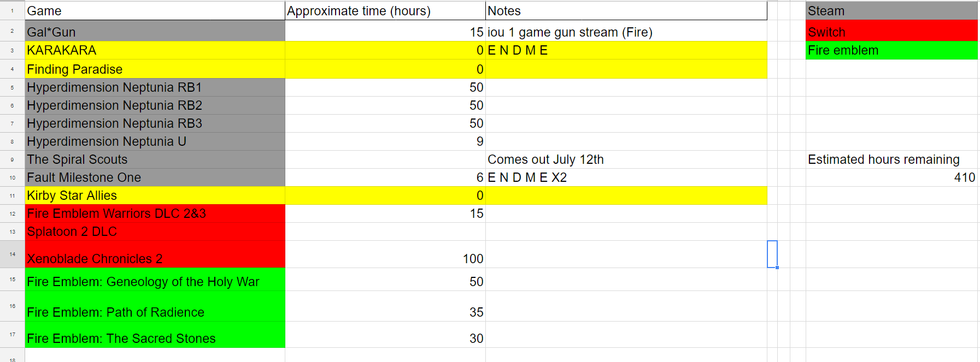
Task: Select the Finding Paradise cell
Action: [x=155, y=69]
